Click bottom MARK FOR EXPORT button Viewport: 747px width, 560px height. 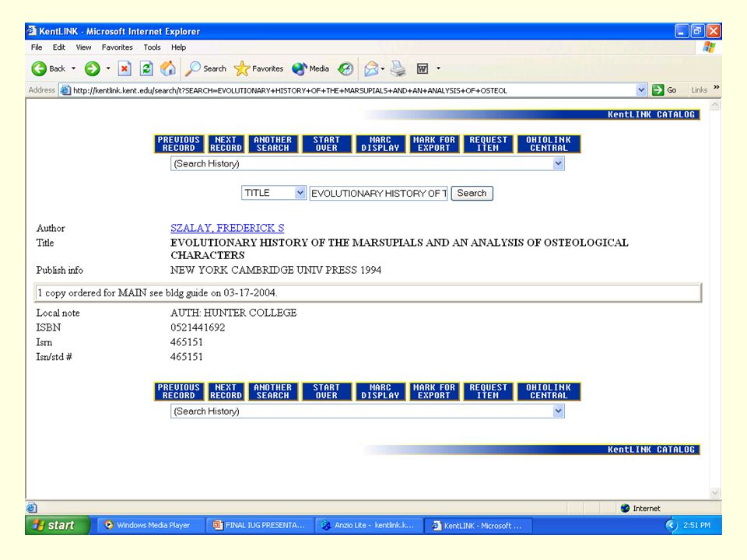434,391
